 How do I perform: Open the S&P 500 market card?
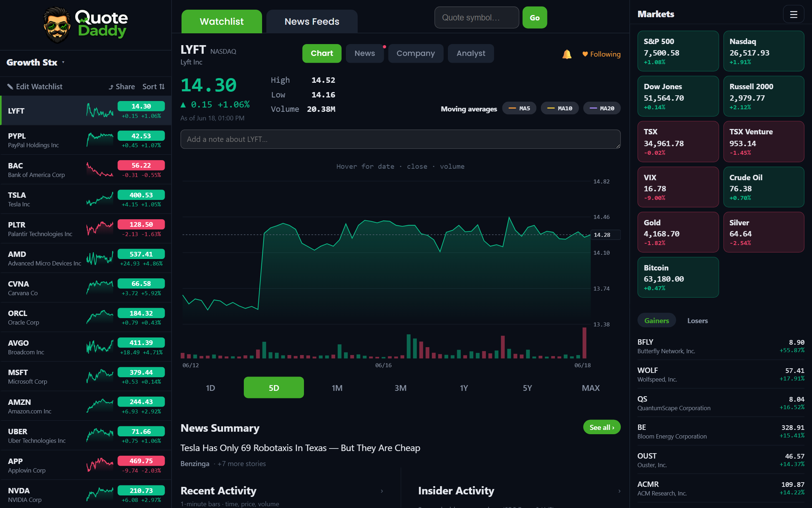tap(678, 51)
